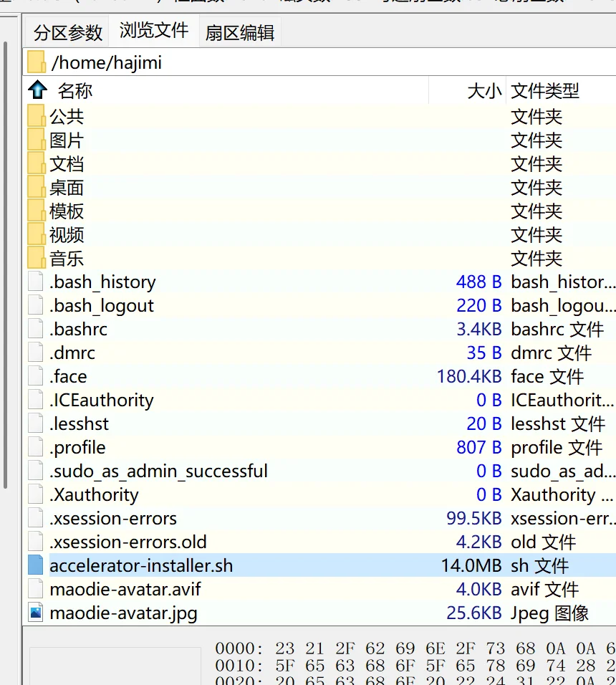Click the 桌面 folder icon
616x685 pixels.
click(37, 188)
